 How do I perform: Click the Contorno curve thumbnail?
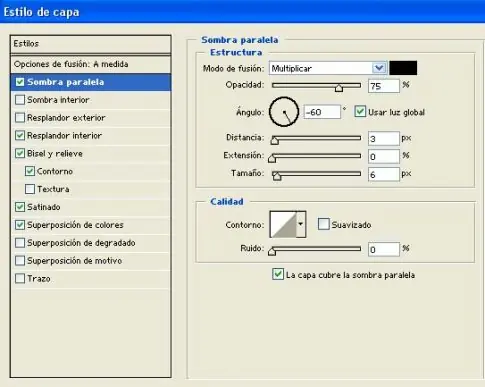(283, 224)
